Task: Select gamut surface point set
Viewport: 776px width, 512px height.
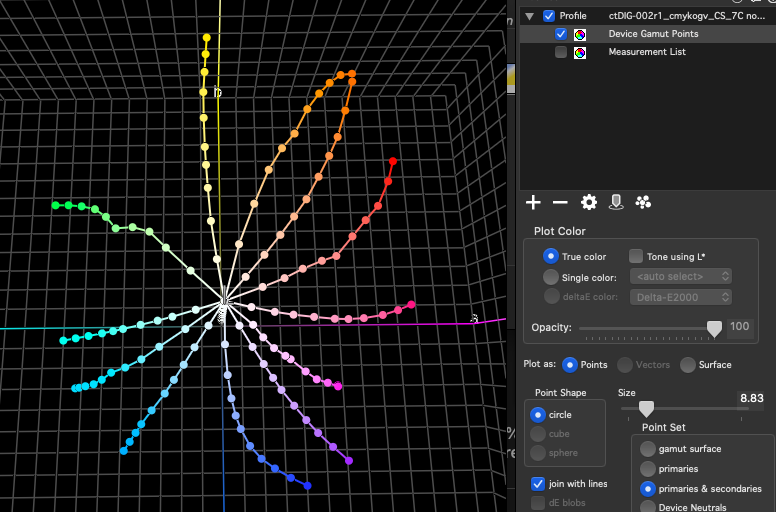Action: click(x=648, y=449)
